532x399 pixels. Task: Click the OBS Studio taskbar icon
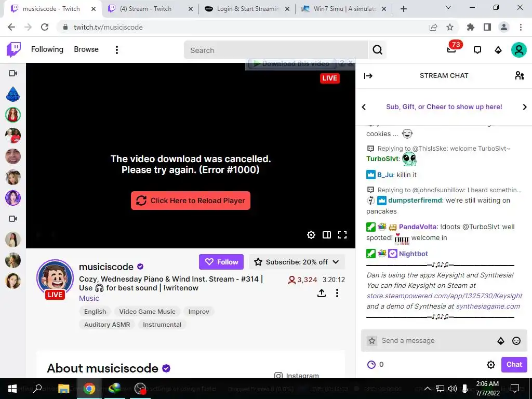pyautogui.click(x=140, y=389)
